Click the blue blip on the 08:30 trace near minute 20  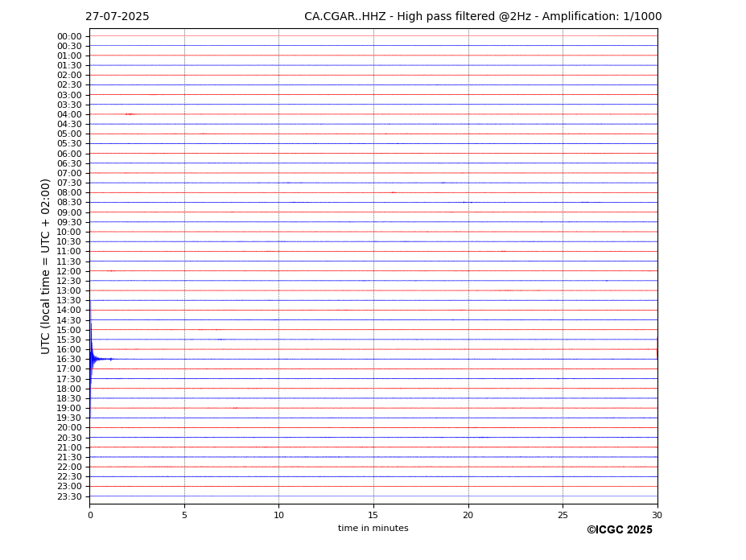point(468,202)
